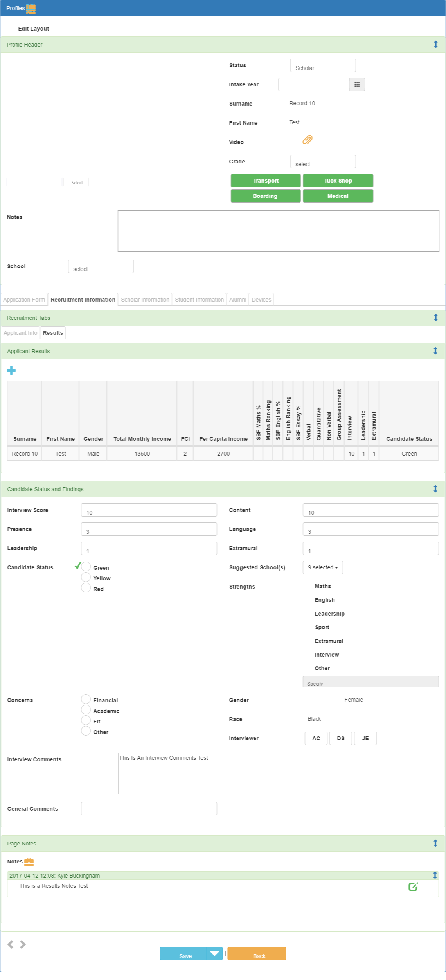The height and width of the screenshot is (980, 446).
Task: Switch to Scholar Information tab
Action: coord(145,300)
